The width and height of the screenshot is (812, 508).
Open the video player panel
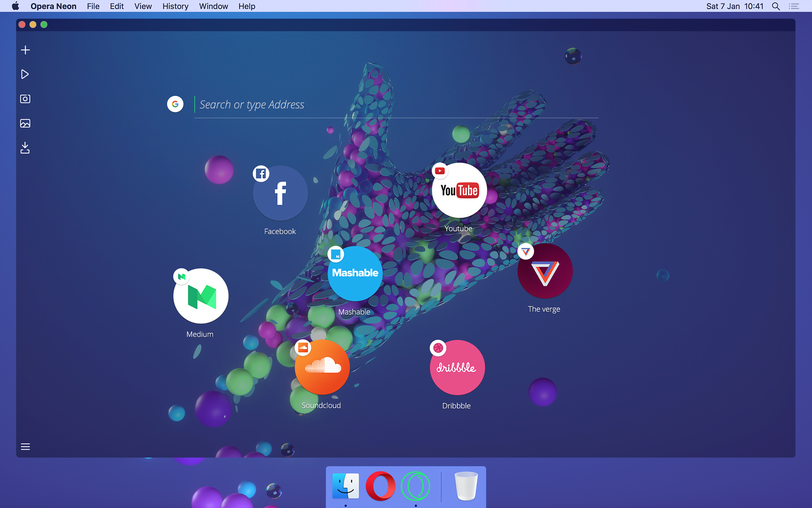point(25,75)
